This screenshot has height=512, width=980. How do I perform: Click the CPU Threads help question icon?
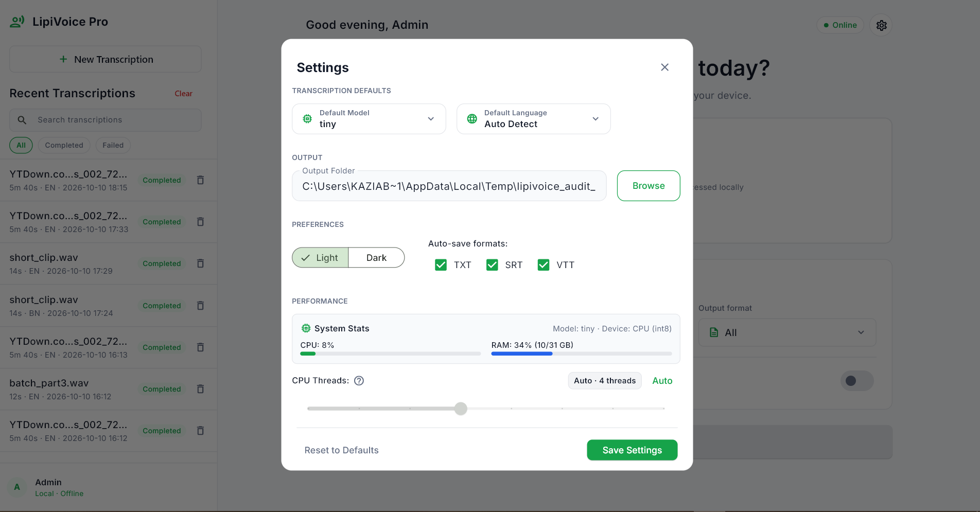click(359, 381)
